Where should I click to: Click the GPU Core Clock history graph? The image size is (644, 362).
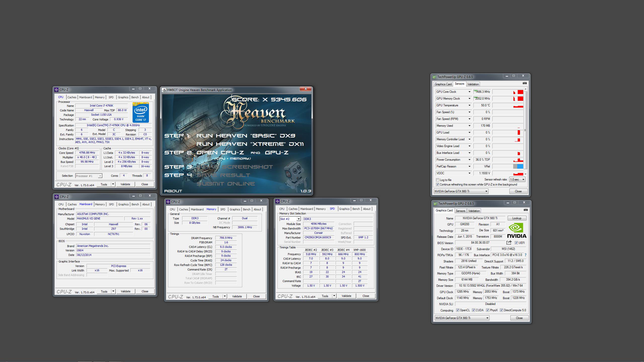pos(508,92)
